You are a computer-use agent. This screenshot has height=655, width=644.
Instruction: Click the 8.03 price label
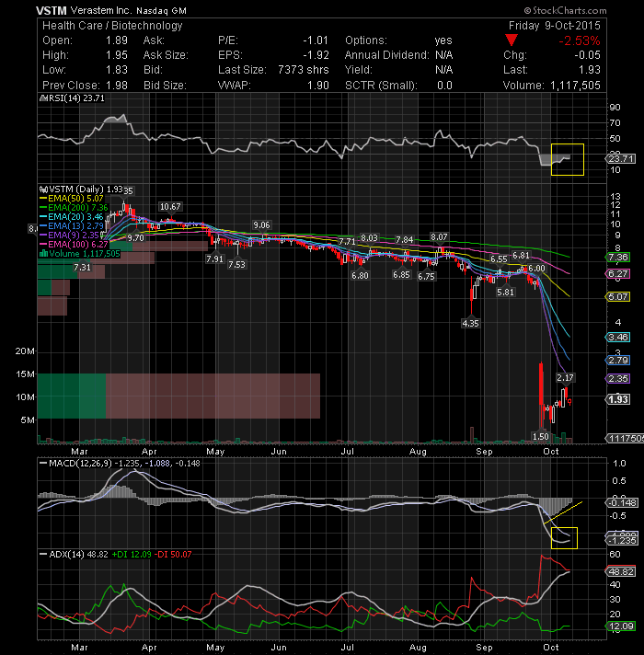point(369,238)
